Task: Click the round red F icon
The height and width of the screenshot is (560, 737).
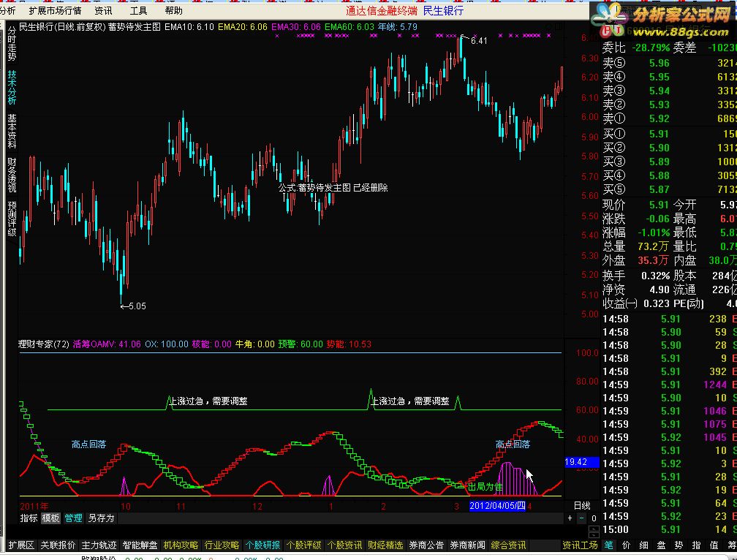Action: (606, 31)
